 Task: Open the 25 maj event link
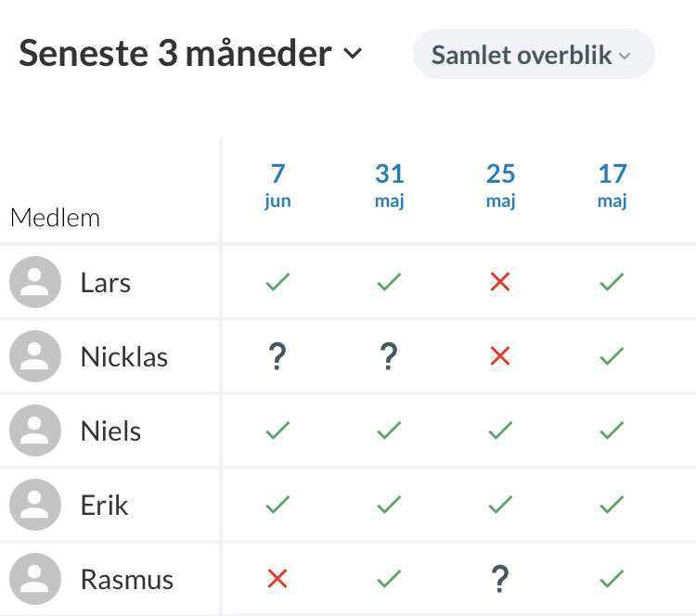500,186
